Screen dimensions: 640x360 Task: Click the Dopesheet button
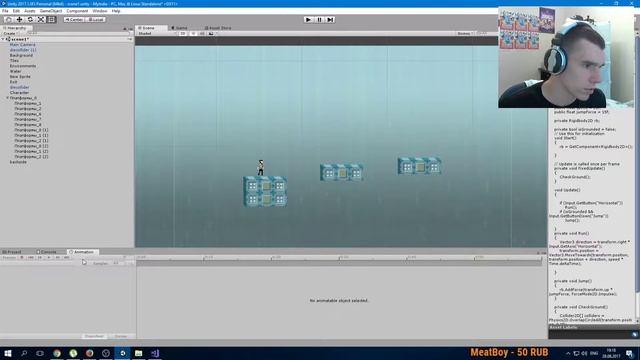pos(94,336)
